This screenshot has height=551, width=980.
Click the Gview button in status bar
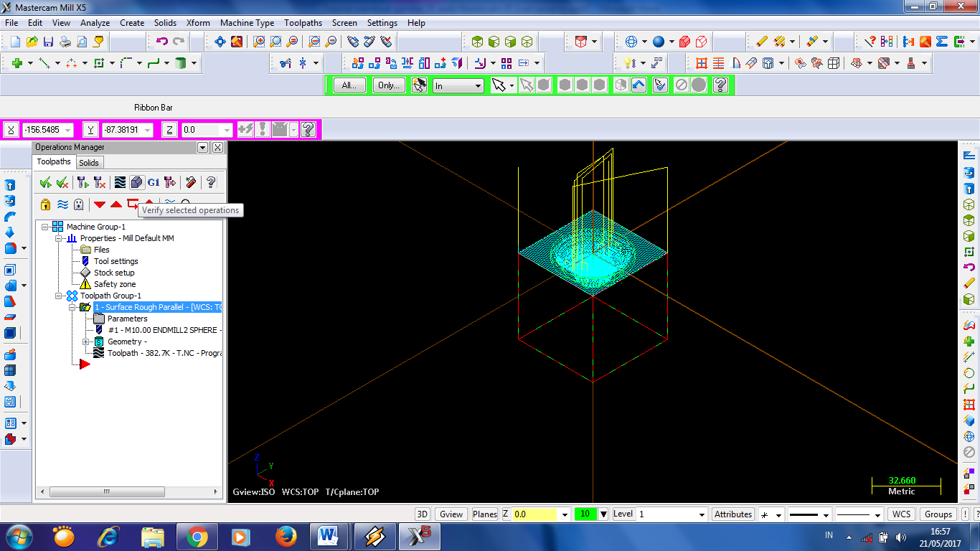(451, 514)
